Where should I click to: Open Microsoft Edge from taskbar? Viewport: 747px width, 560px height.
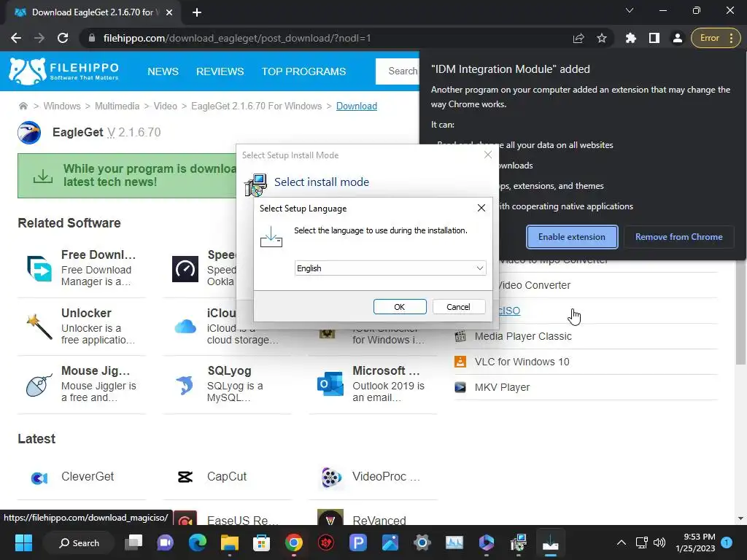pyautogui.click(x=197, y=542)
